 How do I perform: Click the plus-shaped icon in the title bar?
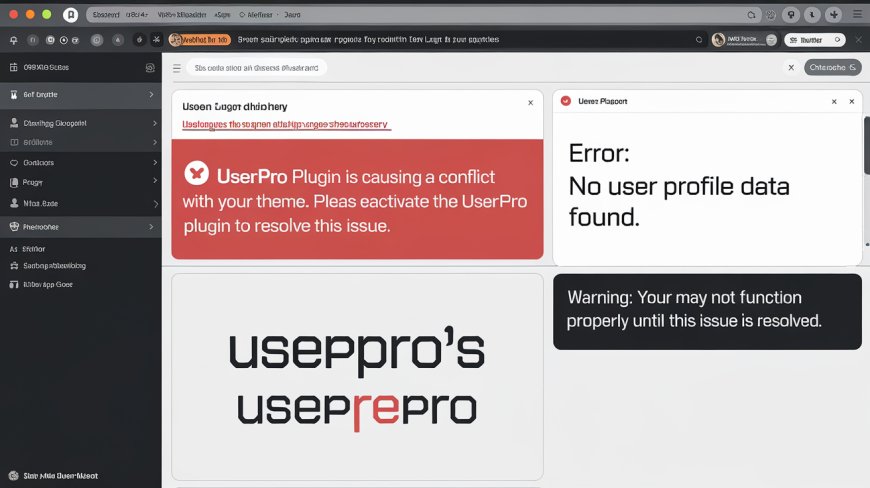[833, 15]
